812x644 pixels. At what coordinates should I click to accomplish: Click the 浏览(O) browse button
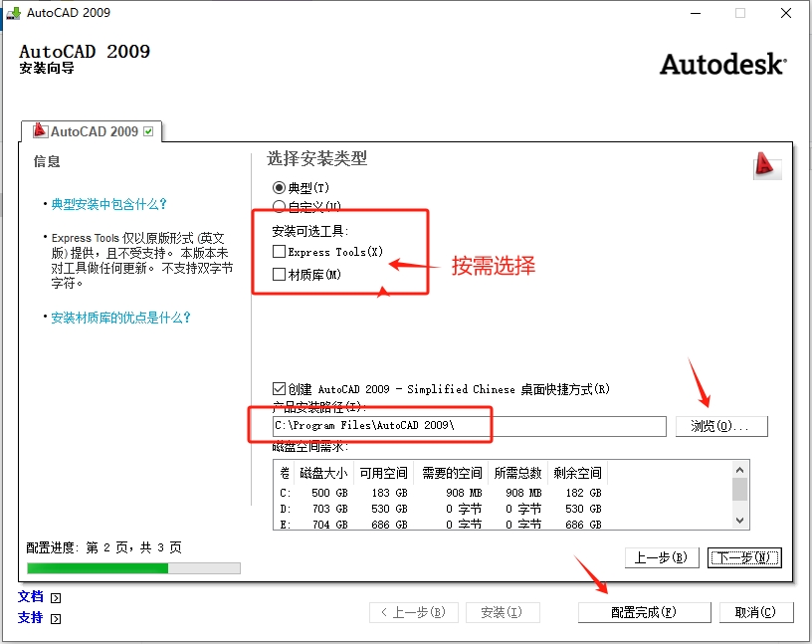tap(720, 426)
